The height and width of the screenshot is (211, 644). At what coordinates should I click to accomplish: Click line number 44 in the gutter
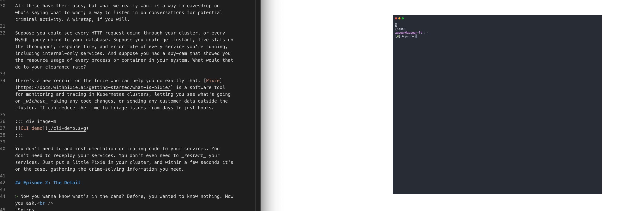pyautogui.click(x=3, y=196)
